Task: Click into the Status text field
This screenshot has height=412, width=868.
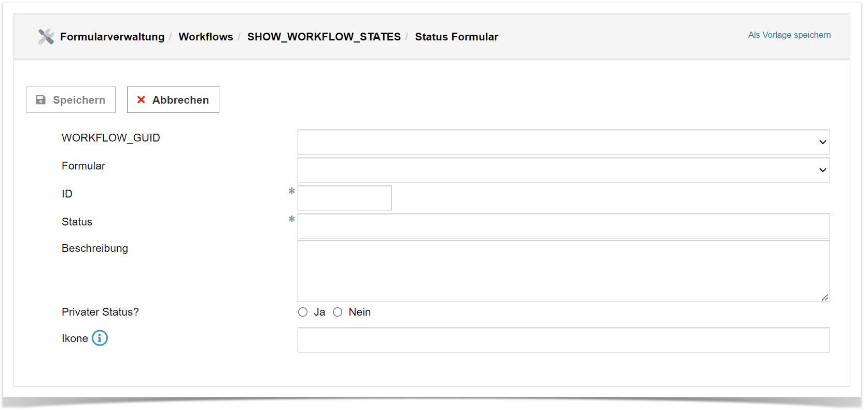Action: pyautogui.click(x=563, y=226)
